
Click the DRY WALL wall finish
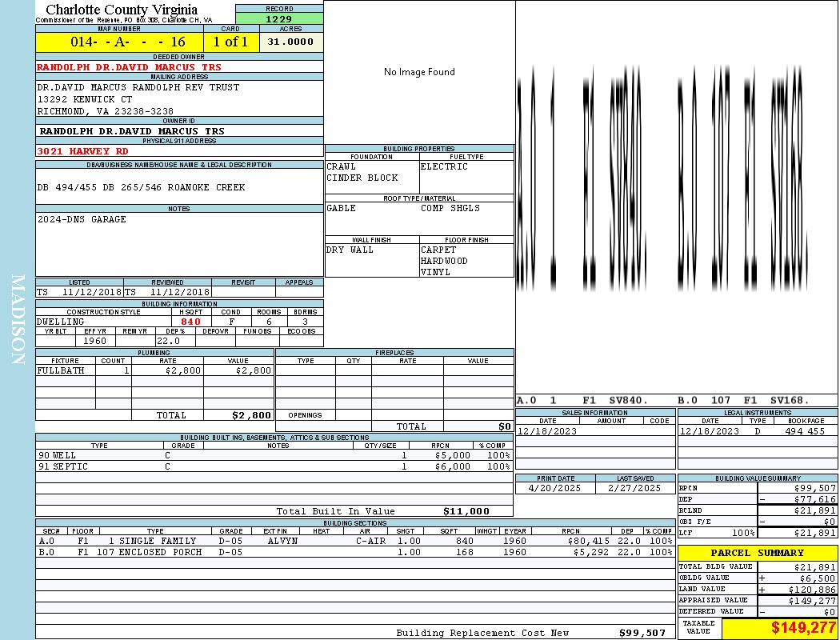point(350,250)
